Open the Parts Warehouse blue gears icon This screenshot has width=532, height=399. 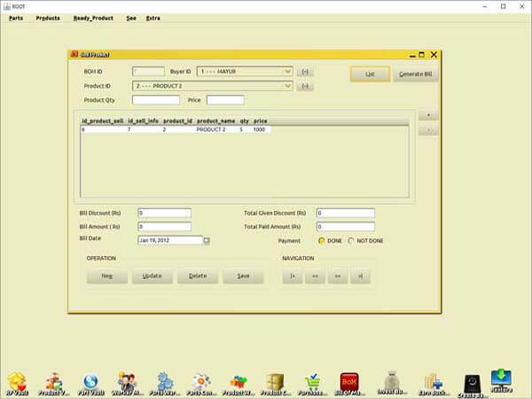click(x=164, y=384)
